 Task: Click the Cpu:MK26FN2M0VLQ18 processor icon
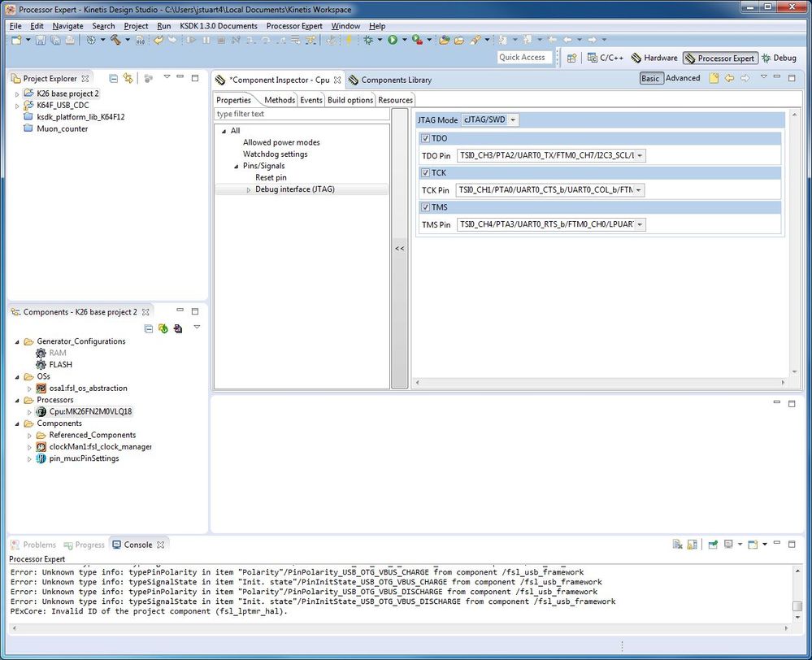pos(41,411)
